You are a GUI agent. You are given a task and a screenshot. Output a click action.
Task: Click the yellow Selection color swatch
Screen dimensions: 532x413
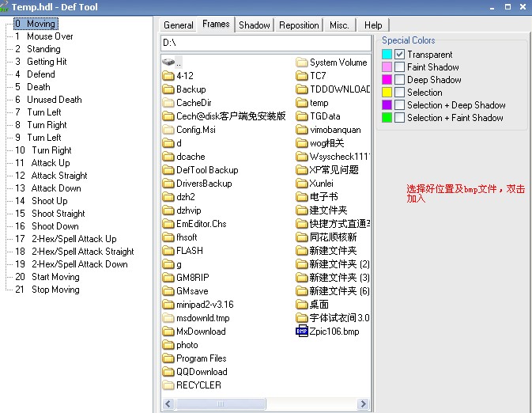(387, 93)
